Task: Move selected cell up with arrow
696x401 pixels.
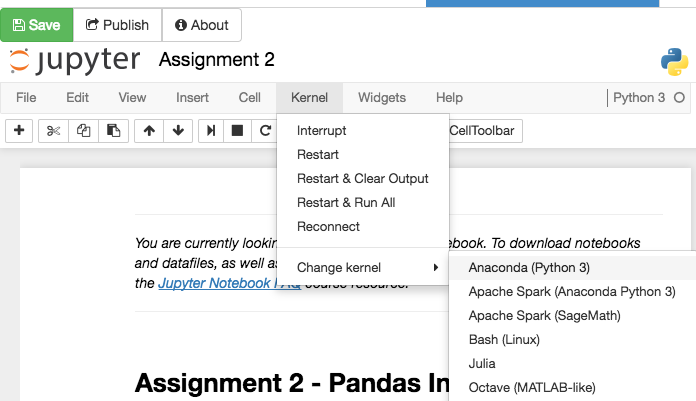Action: (x=149, y=131)
